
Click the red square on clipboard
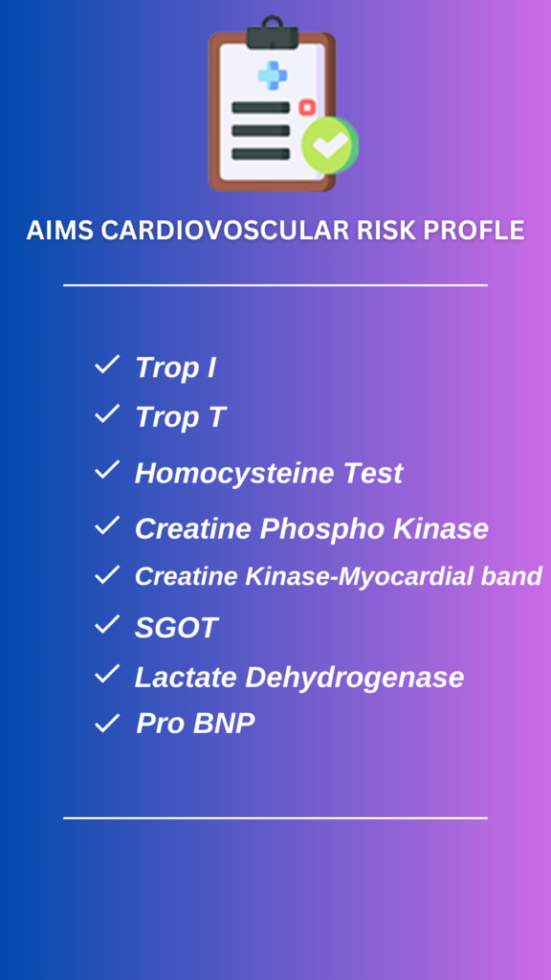tap(307, 107)
